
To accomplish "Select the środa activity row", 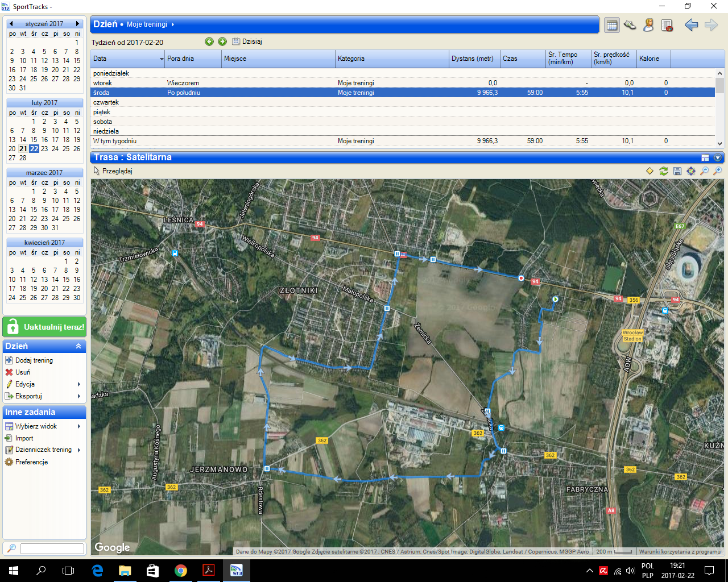I will point(403,93).
